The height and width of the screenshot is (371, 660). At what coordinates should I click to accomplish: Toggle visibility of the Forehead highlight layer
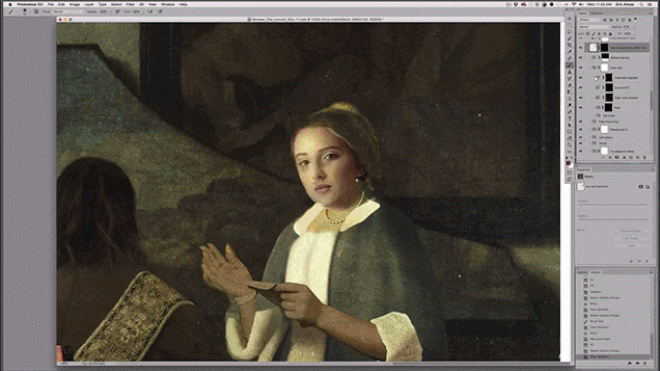(581, 78)
